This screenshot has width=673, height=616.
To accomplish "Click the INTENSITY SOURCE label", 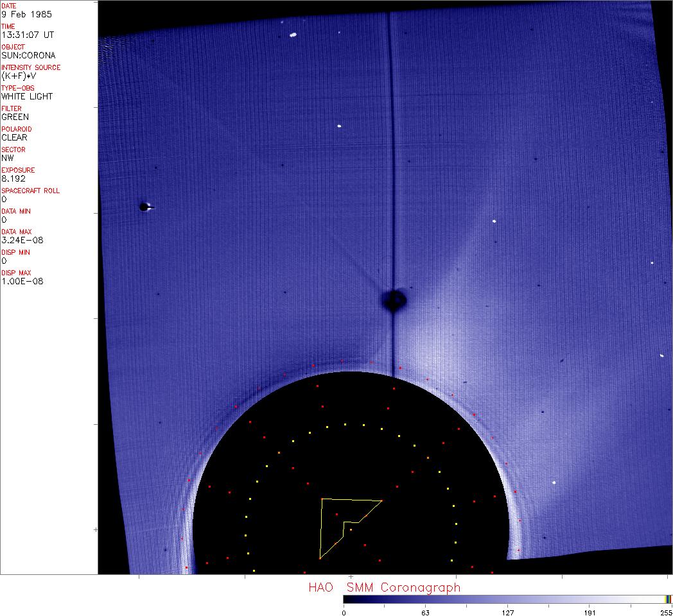I will tap(31, 68).
